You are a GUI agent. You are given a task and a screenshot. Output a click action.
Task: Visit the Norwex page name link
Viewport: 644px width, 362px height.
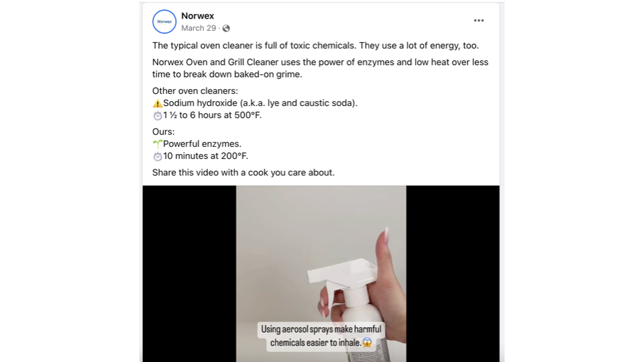(197, 16)
